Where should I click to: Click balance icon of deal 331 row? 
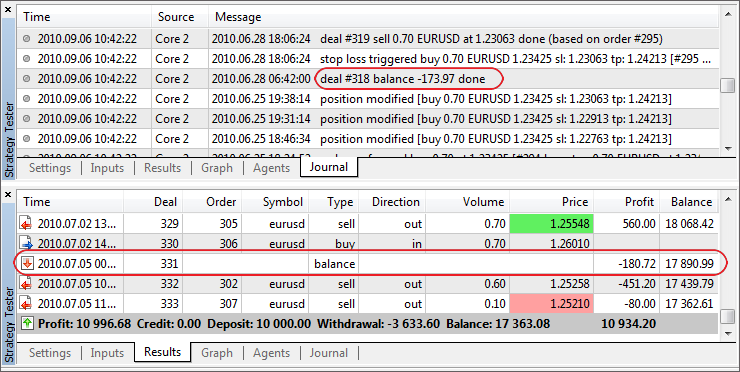(26, 263)
